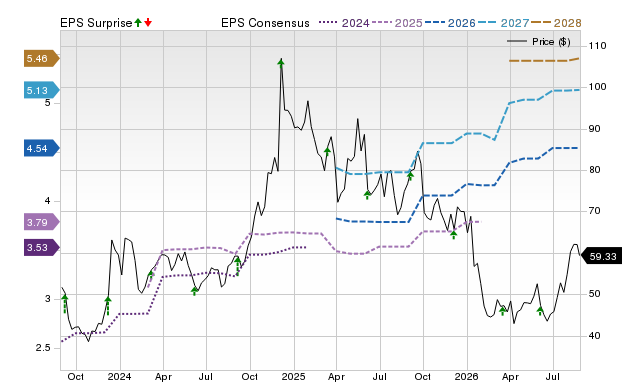Select the surprise arrow just before the 2026 gridline
Screen dimensions: 640x382
click(453, 235)
